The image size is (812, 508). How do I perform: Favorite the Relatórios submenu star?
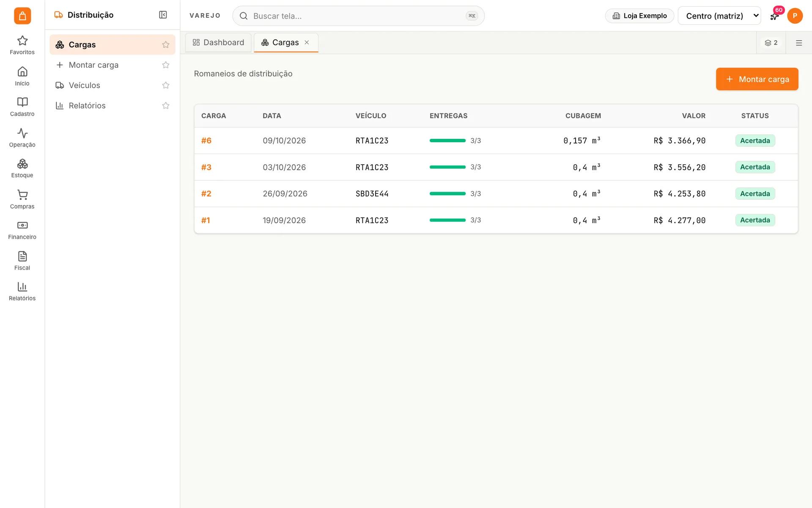pos(166,105)
